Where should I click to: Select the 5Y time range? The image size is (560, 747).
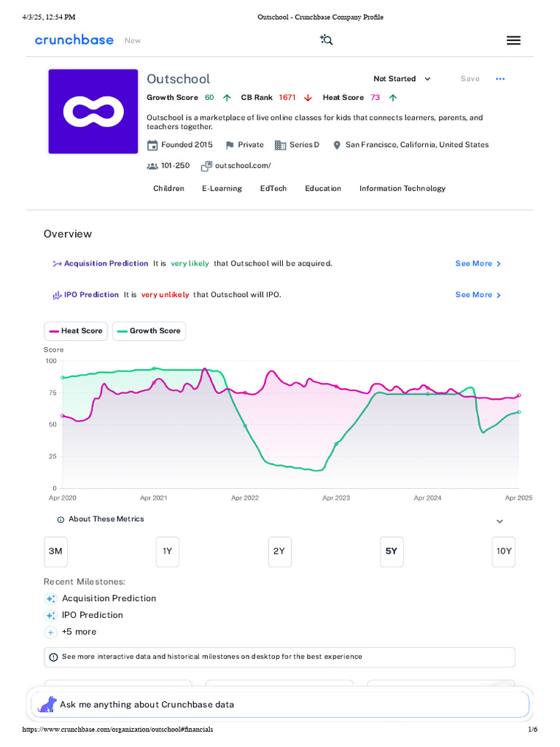pyautogui.click(x=392, y=551)
